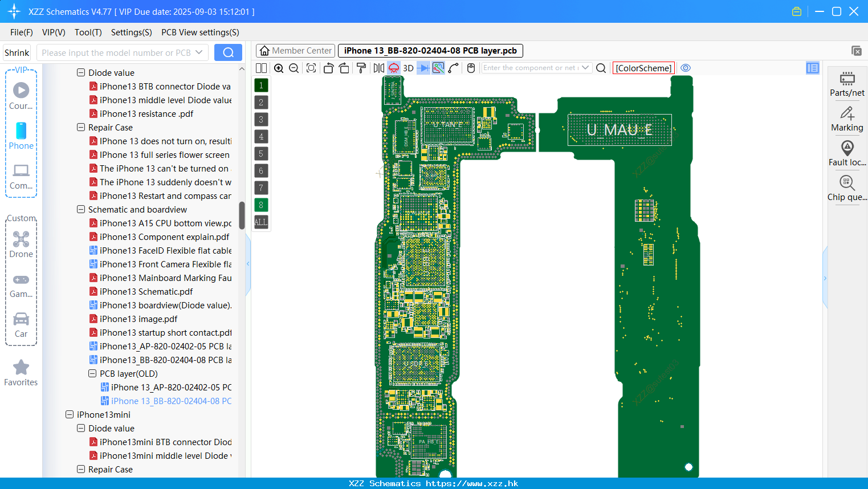Click the zoom in magnifier
The height and width of the screenshot is (489, 868).
(279, 68)
